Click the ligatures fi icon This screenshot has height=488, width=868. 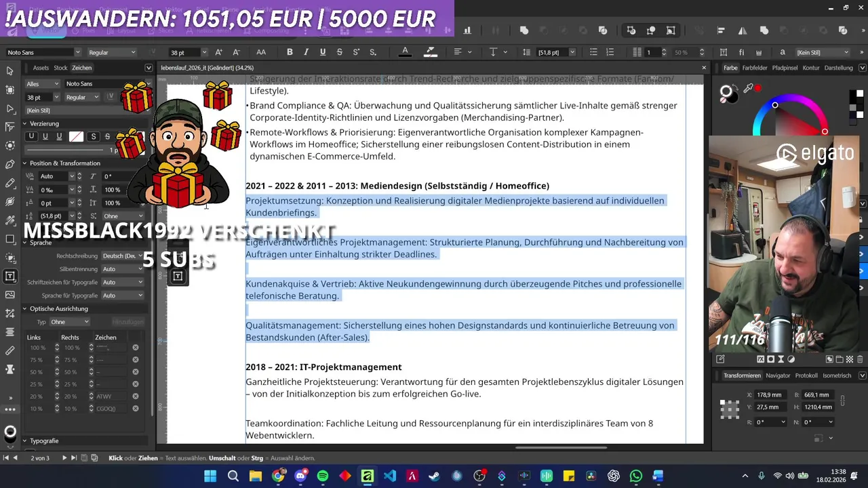pyautogui.click(x=741, y=52)
